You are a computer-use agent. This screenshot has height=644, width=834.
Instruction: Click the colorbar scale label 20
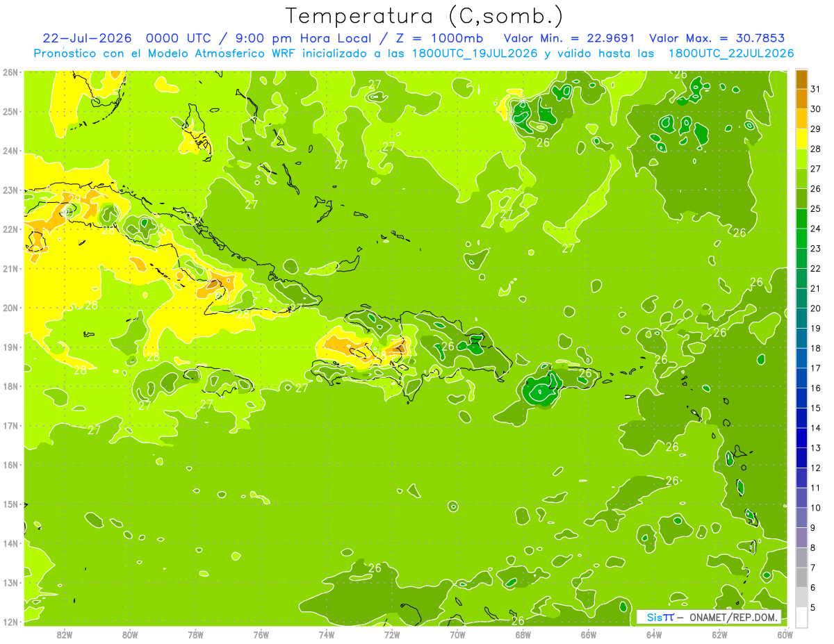[x=817, y=308]
